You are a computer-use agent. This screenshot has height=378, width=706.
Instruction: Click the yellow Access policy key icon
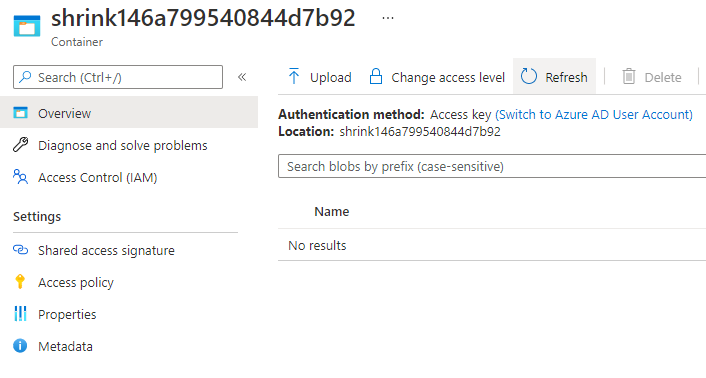(20, 282)
